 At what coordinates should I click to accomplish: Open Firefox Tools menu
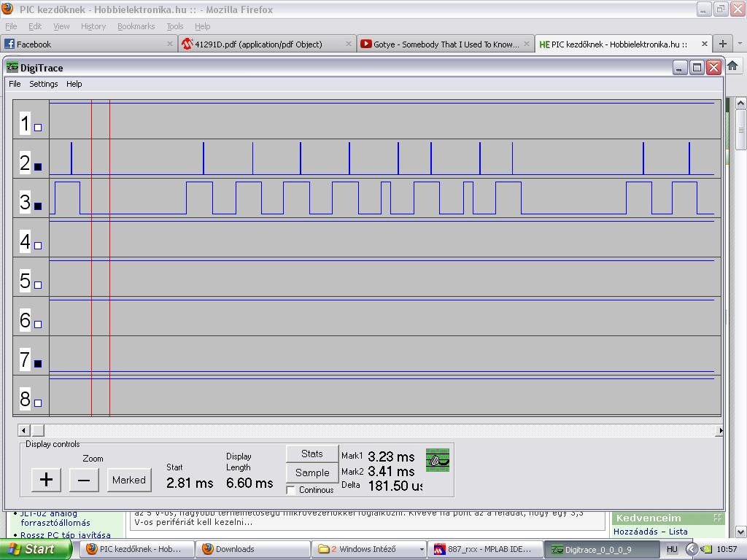[175, 26]
